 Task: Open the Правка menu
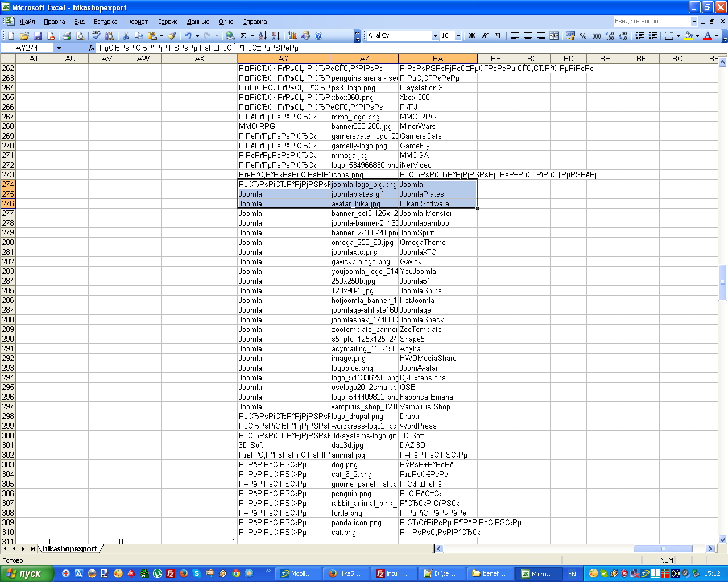tap(55, 22)
